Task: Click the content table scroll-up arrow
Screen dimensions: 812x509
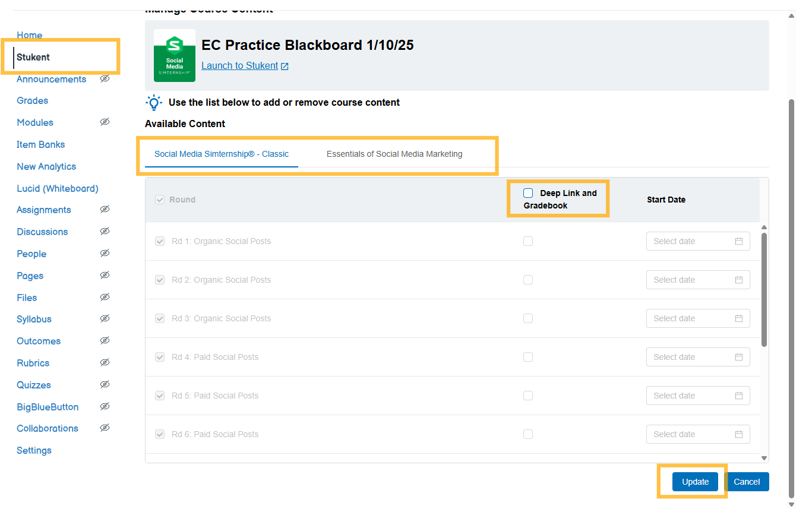Action: tap(764, 227)
